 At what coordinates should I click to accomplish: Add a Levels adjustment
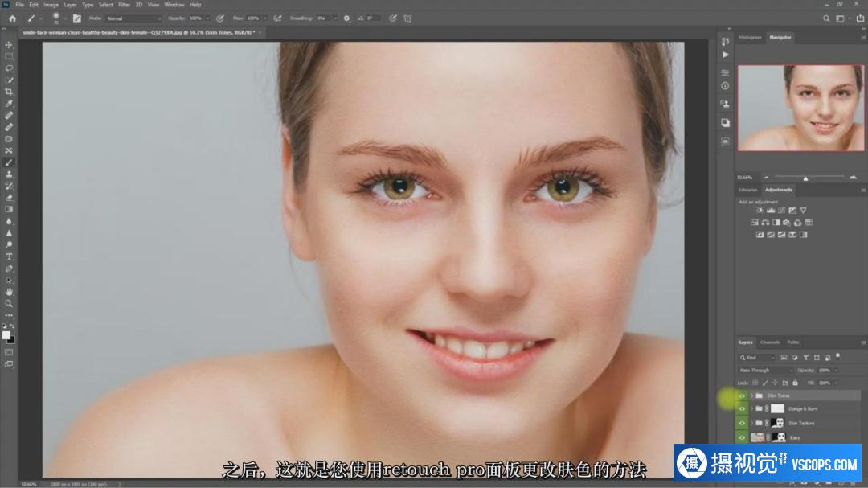coord(771,211)
